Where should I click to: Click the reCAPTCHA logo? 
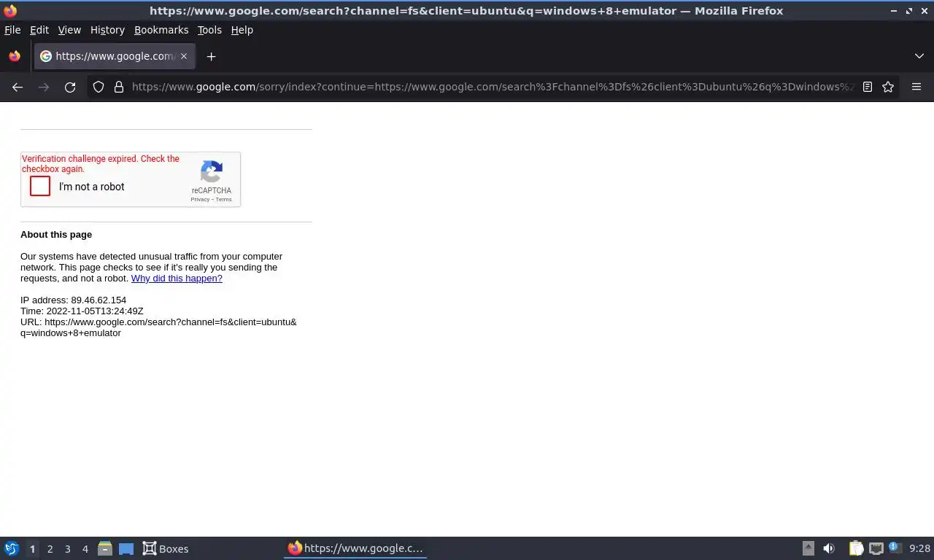[212, 172]
